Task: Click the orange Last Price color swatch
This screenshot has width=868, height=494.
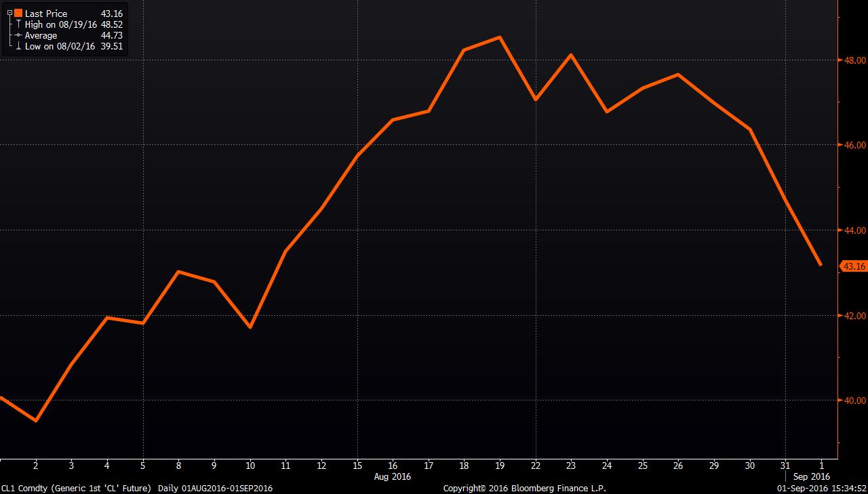Action: click(x=18, y=14)
